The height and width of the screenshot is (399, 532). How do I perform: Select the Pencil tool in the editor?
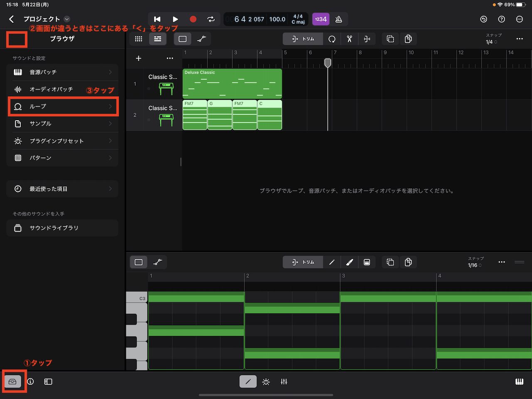click(x=332, y=262)
